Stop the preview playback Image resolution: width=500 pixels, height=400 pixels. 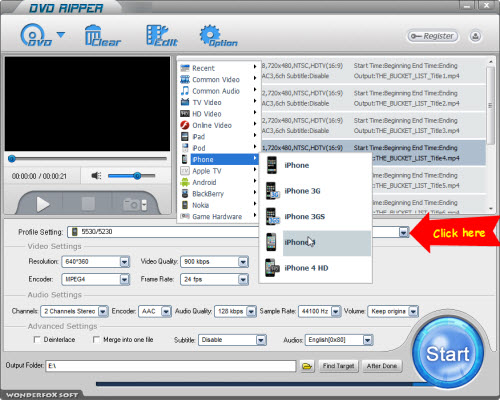pyautogui.click(x=88, y=204)
